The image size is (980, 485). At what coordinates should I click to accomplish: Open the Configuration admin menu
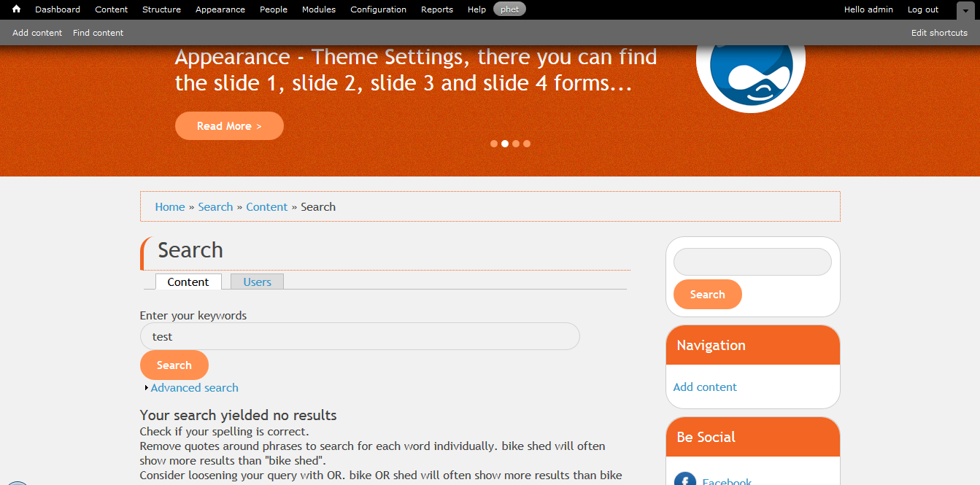pos(378,9)
